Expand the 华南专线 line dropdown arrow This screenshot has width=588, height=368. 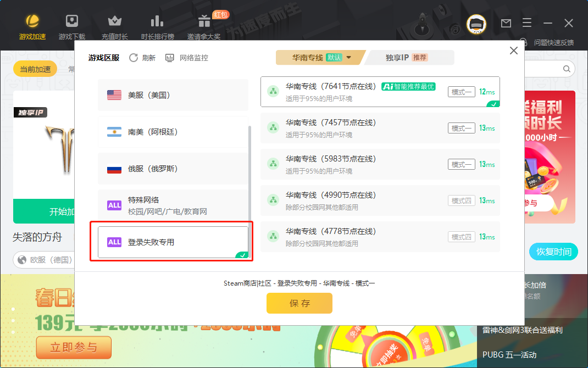(348, 58)
